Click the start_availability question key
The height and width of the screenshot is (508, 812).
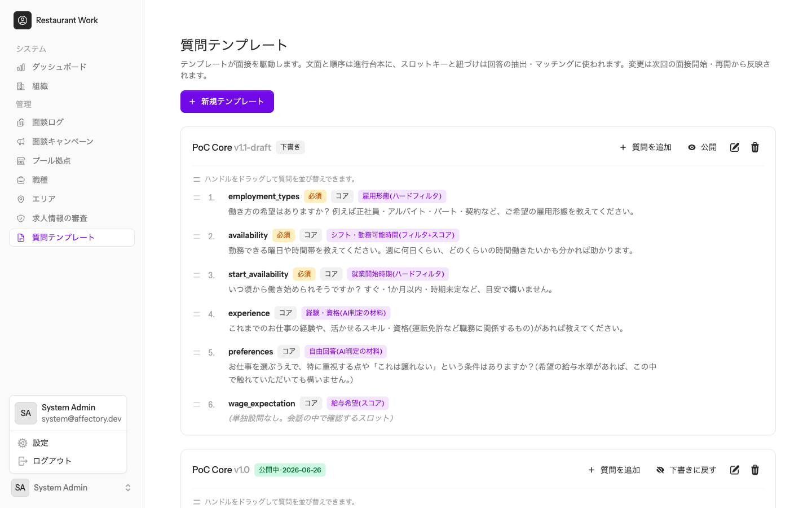pyautogui.click(x=258, y=274)
